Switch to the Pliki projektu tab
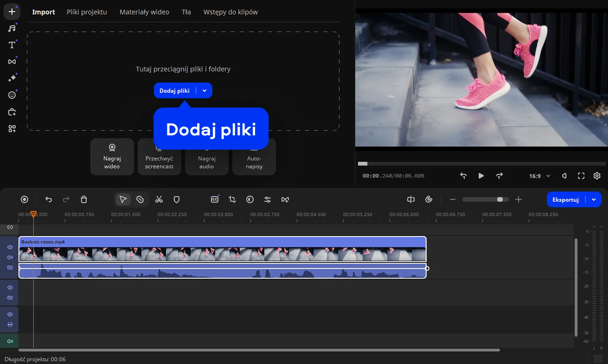Screen dimensions: 608x364 tap(87, 12)
